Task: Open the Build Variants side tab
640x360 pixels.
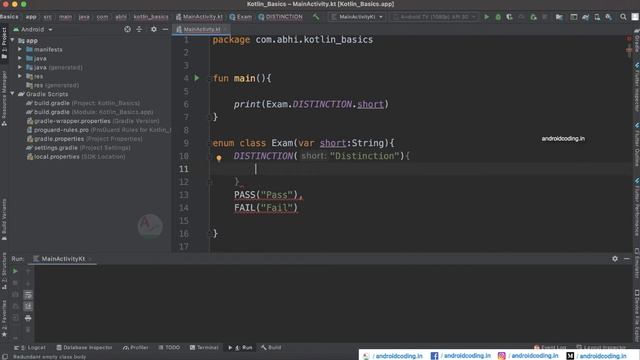Action: pos(4,220)
